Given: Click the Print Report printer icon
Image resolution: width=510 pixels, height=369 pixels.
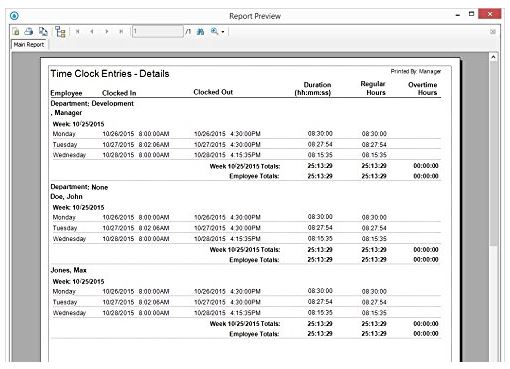Looking at the screenshot, I should tap(29, 32).
